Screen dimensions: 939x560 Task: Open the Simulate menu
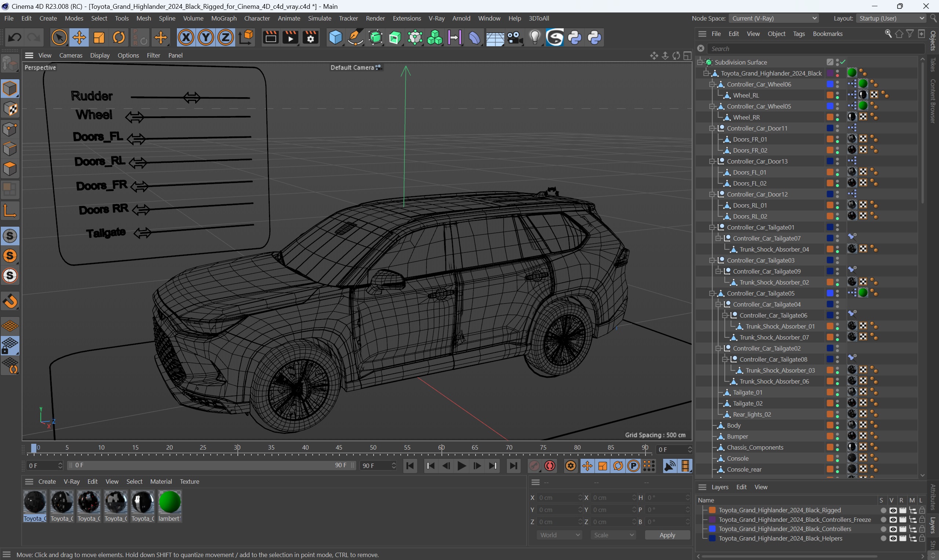(319, 18)
